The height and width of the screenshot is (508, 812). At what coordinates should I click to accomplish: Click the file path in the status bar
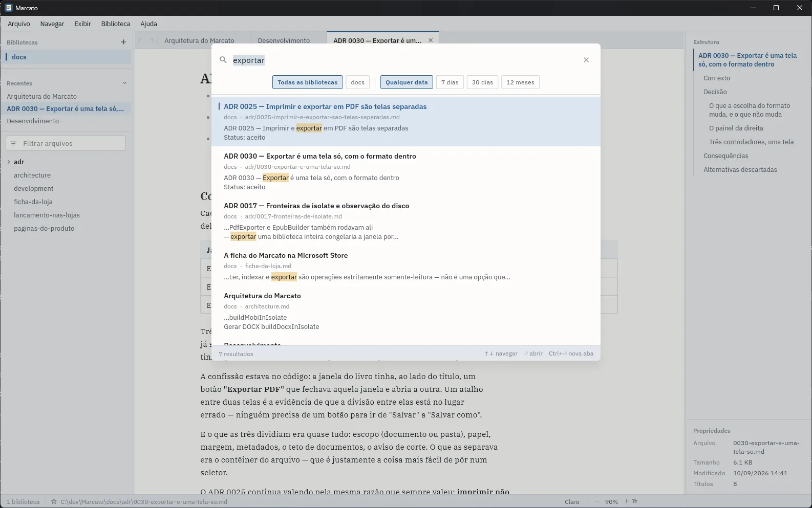click(x=144, y=502)
